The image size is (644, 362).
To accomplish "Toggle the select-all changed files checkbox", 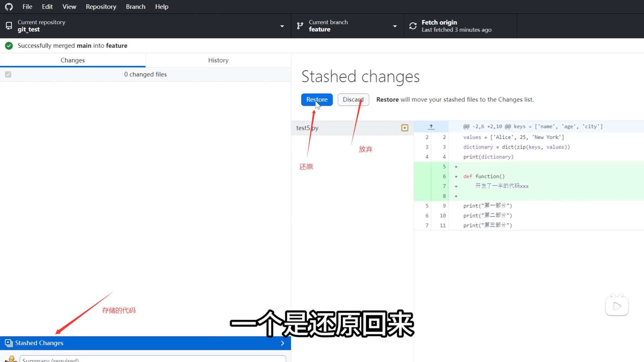I will (8, 74).
